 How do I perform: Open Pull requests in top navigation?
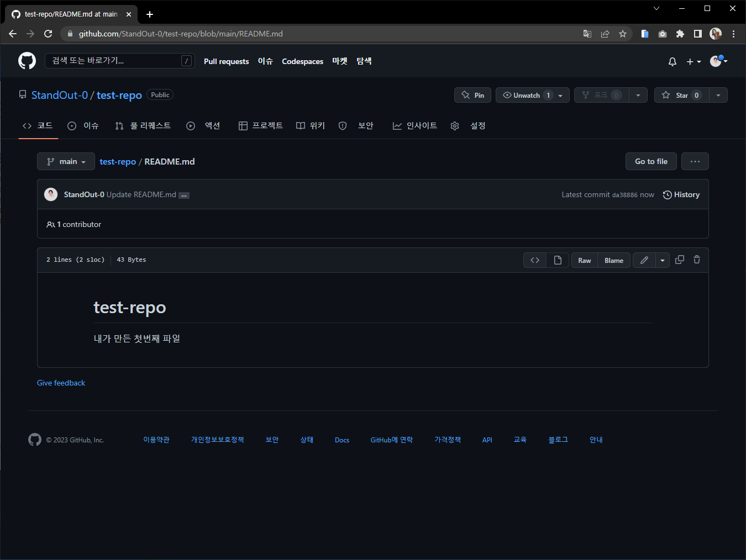226,61
